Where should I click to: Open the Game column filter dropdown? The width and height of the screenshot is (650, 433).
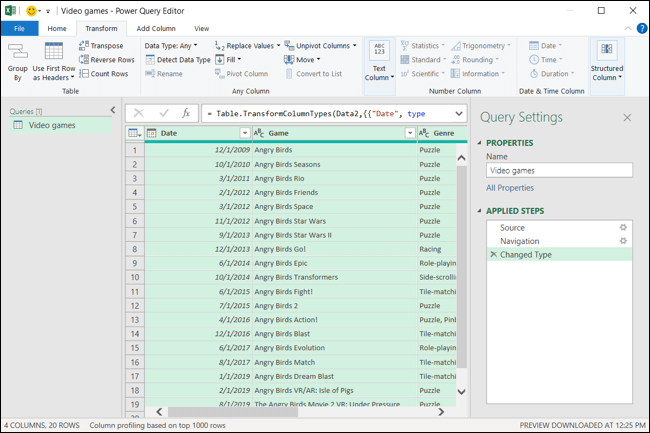point(410,133)
